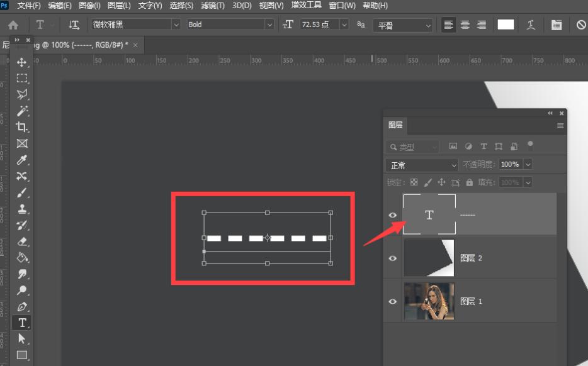
Task: Filter layers by shape layer icon
Action: pyautogui.click(x=499, y=147)
